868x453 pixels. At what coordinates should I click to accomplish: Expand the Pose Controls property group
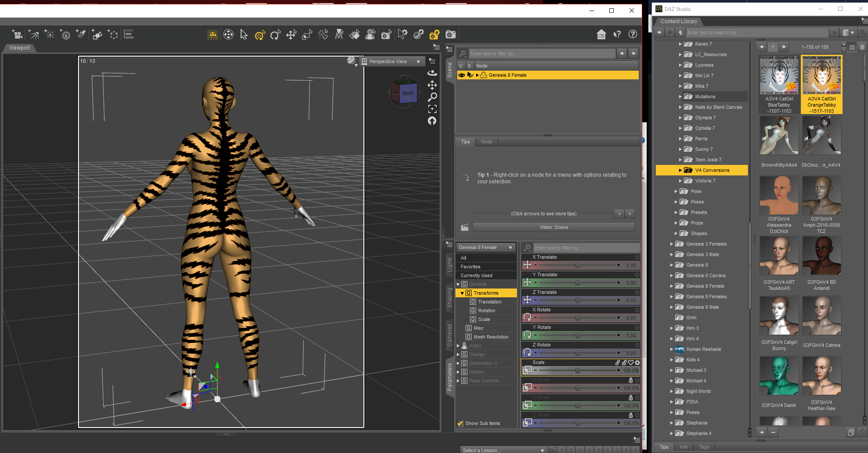click(459, 381)
